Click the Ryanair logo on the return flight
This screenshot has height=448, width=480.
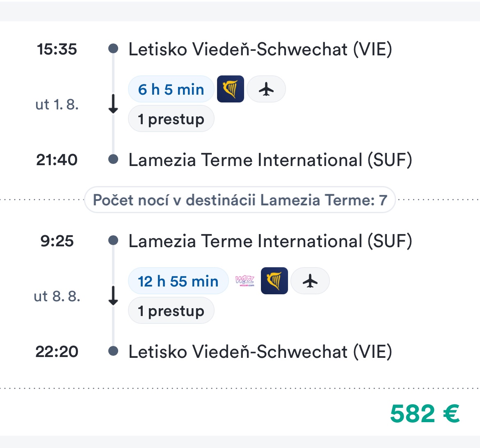point(274,281)
